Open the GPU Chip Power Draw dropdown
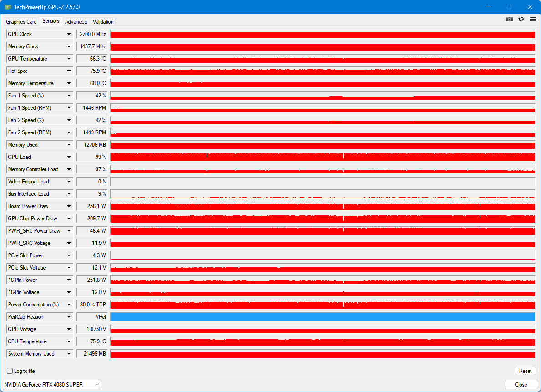The height and width of the screenshot is (392, 541). (x=40, y=219)
